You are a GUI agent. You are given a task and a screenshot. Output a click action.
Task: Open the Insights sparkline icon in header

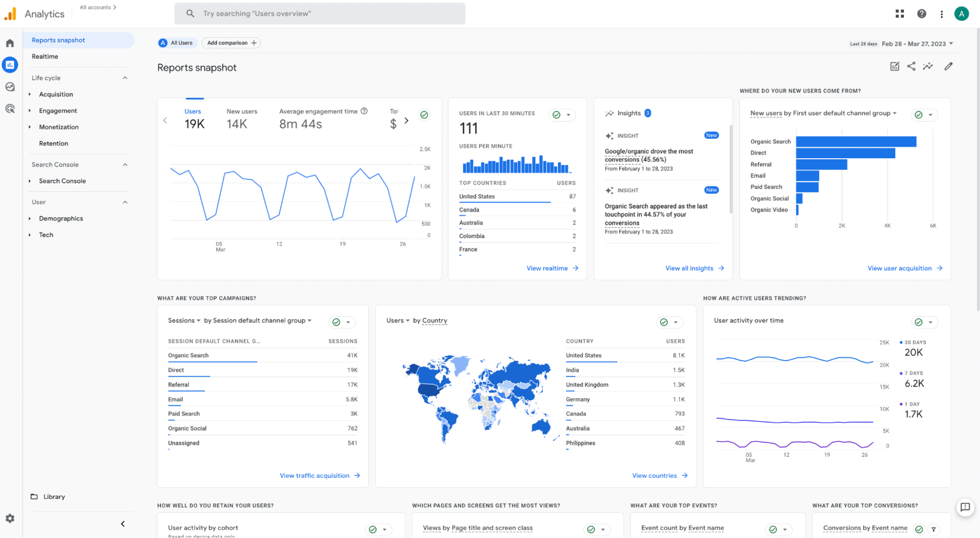click(x=928, y=66)
